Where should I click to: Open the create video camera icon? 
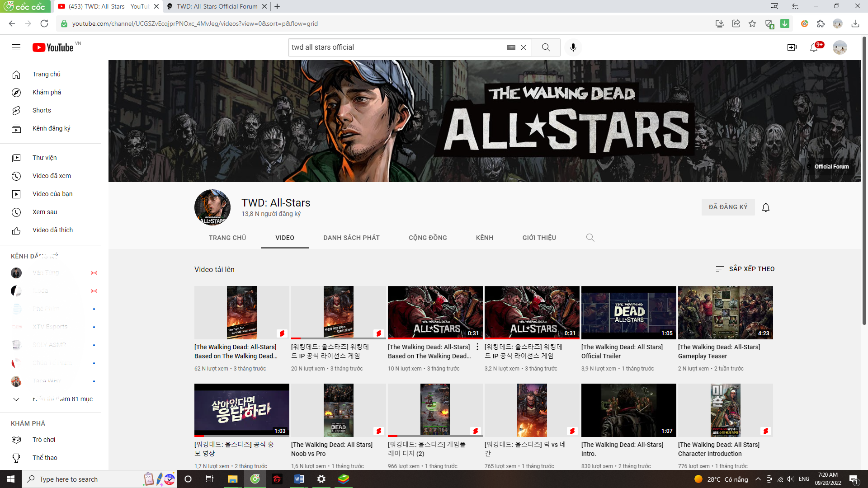(792, 47)
